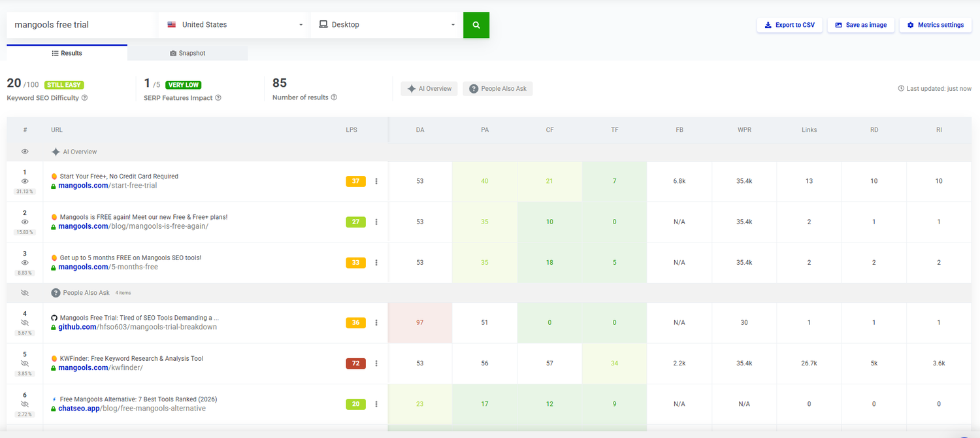Viewport: 980px width, 438px height.
Task: Open the United States location dropdown
Action: [x=234, y=25]
